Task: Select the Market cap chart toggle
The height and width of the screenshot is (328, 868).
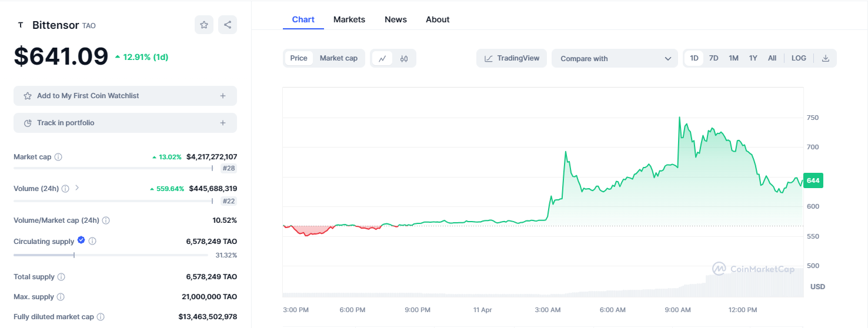Action: pyautogui.click(x=339, y=58)
